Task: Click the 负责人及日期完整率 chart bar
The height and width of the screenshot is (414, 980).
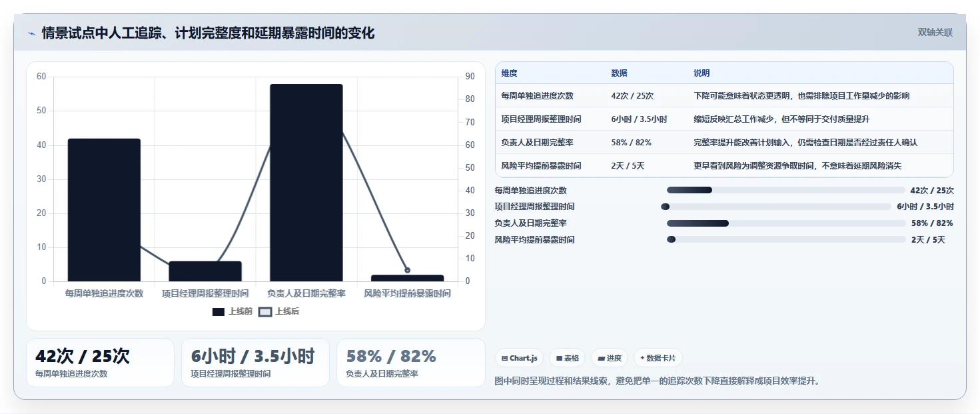Action: click(306, 183)
